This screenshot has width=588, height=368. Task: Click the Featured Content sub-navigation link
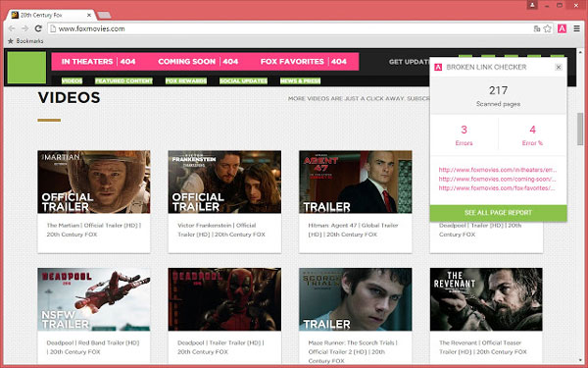(123, 80)
